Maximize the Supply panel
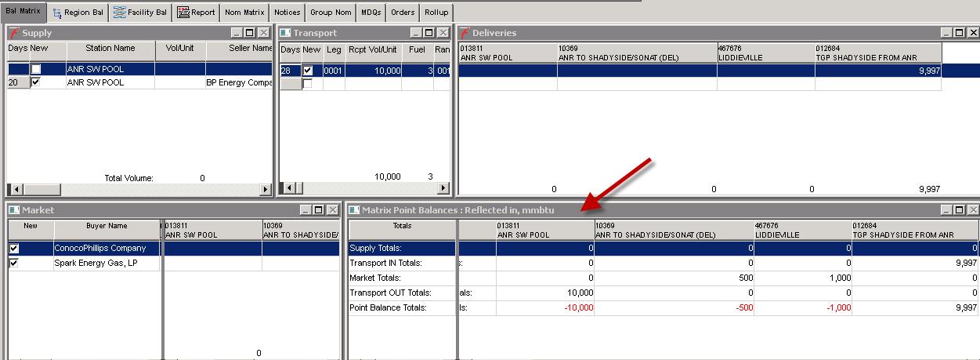 click(x=249, y=33)
